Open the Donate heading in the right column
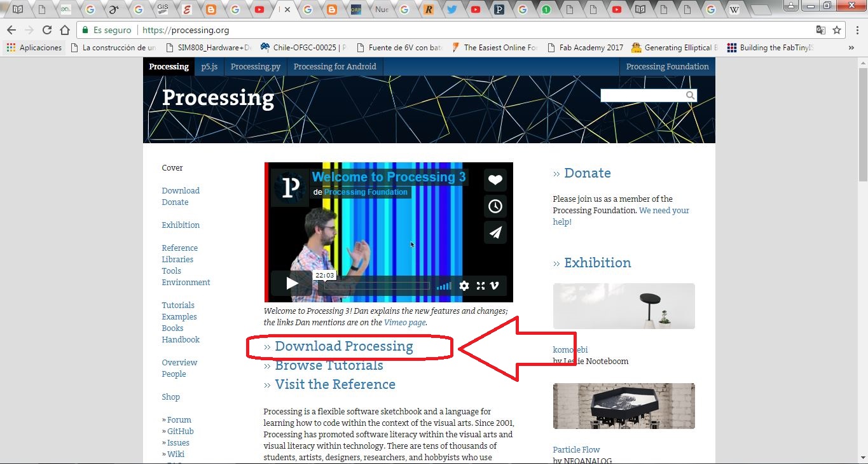This screenshot has width=868, height=464. click(x=587, y=173)
